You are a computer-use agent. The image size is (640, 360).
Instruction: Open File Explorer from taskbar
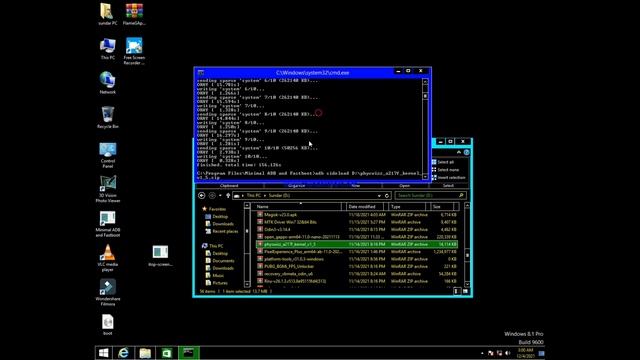(x=145, y=353)
